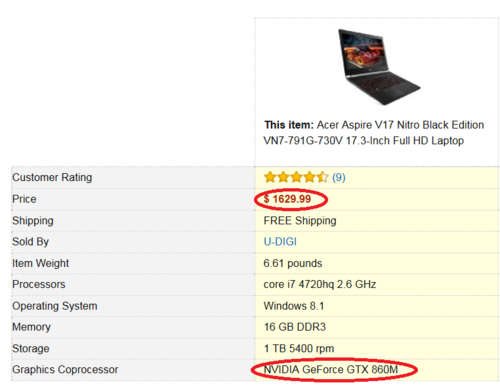Click the Customer Rating row label

pyautogui.click(x=52, y=178)
